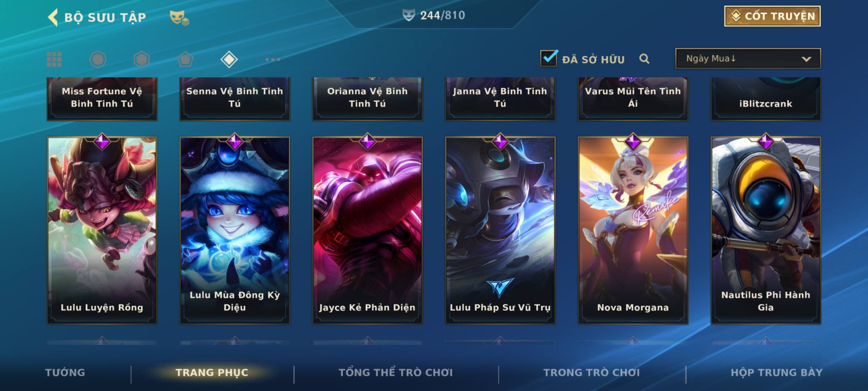
Task: Open the Ngày Mua sort dropdown
Action: 748,58
